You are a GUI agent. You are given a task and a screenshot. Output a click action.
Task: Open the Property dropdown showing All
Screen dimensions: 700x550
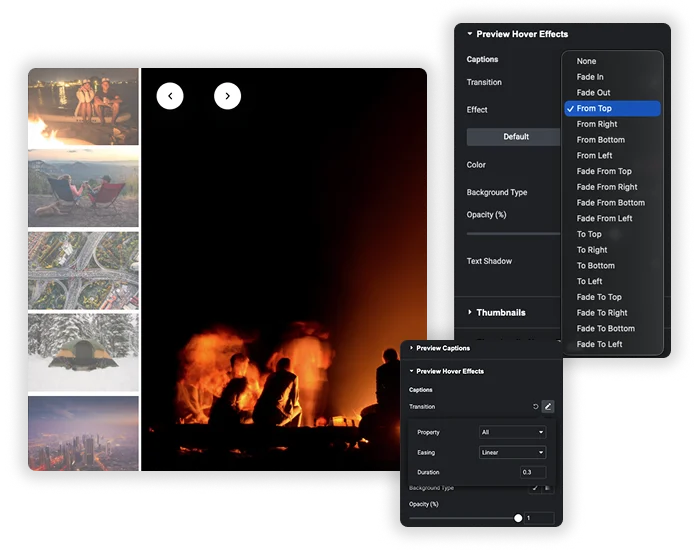(x=512, y=432)
